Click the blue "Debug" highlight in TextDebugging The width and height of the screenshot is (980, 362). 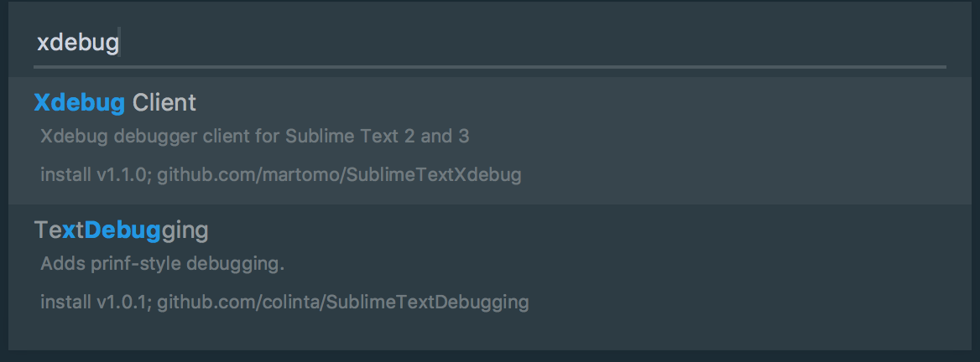pyautogui.click(x=122, y=230)
